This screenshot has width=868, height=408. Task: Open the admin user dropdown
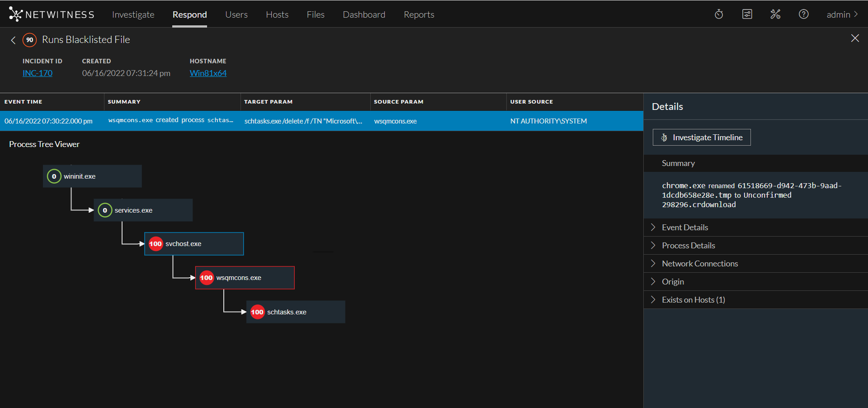point(842,14)
